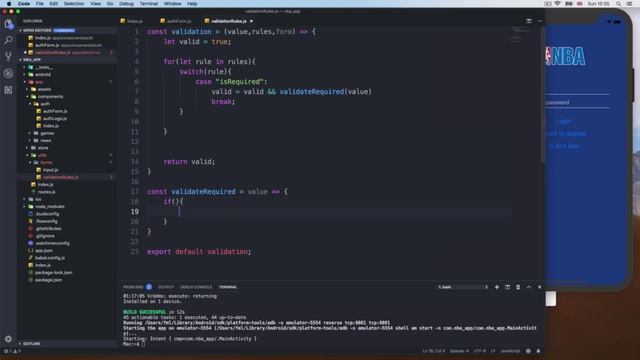The width and height of the screenshot is (640, 360).
Task: Click the Wi-Fi icon in menu bar
Action: (x=558, y=4)
